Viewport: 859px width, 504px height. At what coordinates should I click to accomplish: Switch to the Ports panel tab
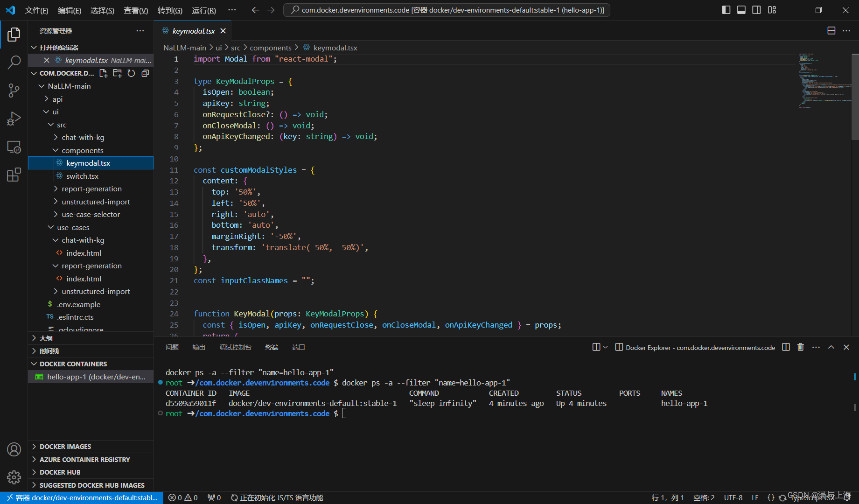tap(298, 347)
